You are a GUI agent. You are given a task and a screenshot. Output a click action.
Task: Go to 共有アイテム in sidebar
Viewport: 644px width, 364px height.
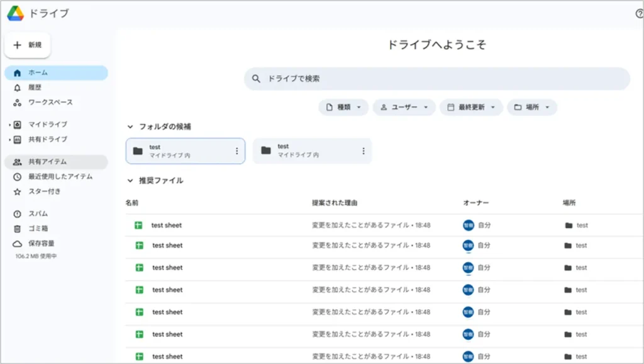click(47, 162)
